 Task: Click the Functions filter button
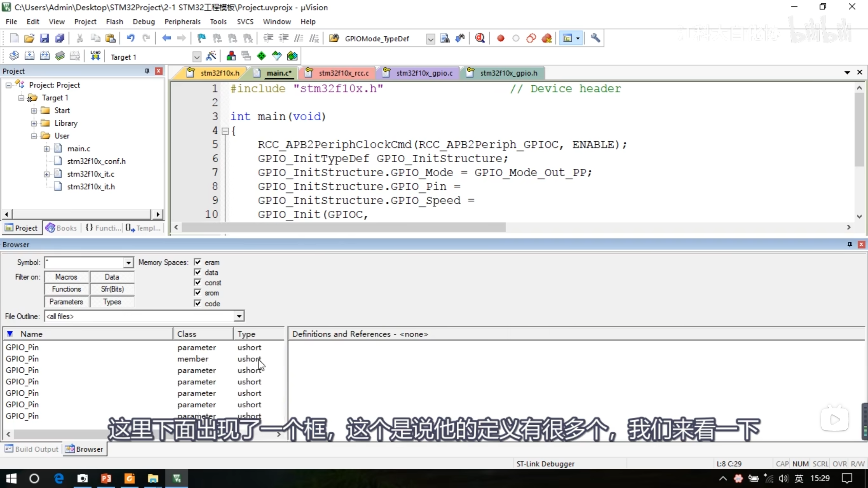66,289
